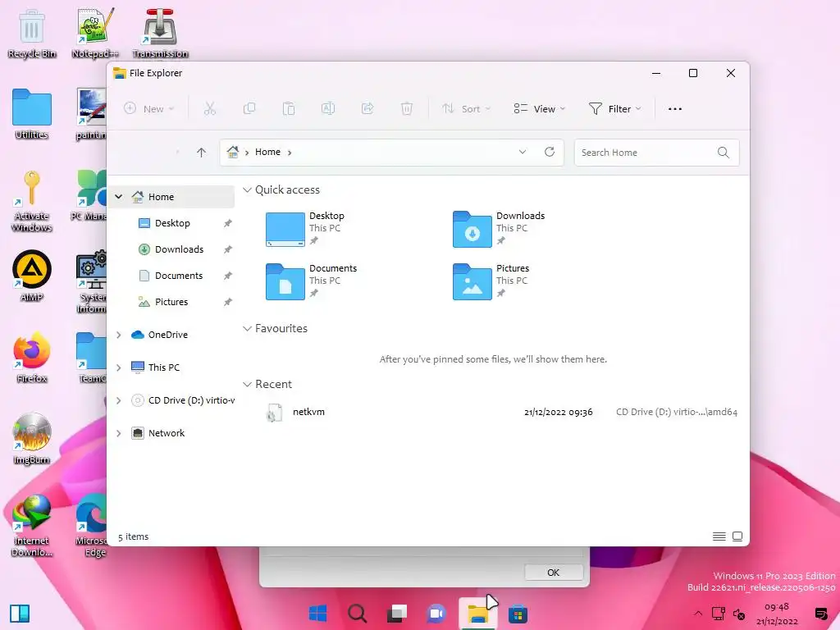Viewport: 840px width, 630px height.
Task: Expand the CD Drive (D:) tree node
Action: pos(119,400)
